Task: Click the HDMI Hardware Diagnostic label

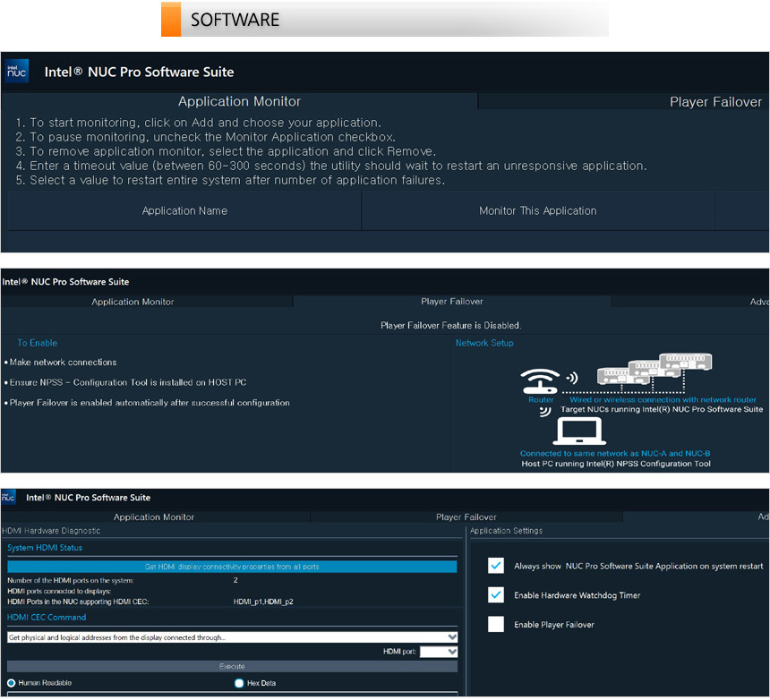Action: tap(51, 531)
